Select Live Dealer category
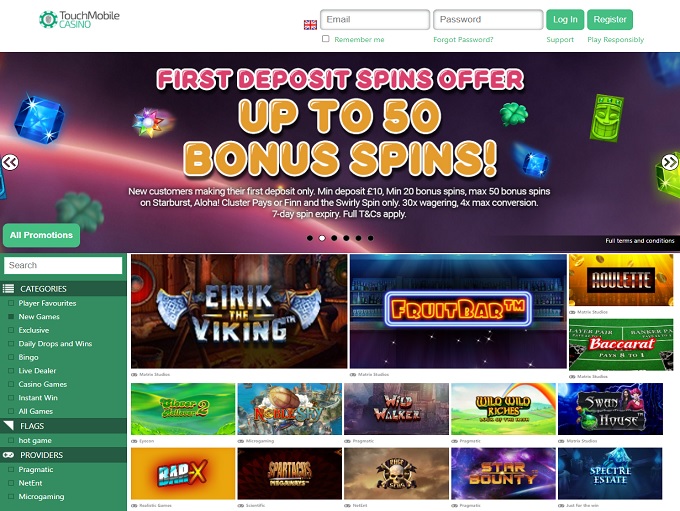680x511 pixels. tap(37, 370)
